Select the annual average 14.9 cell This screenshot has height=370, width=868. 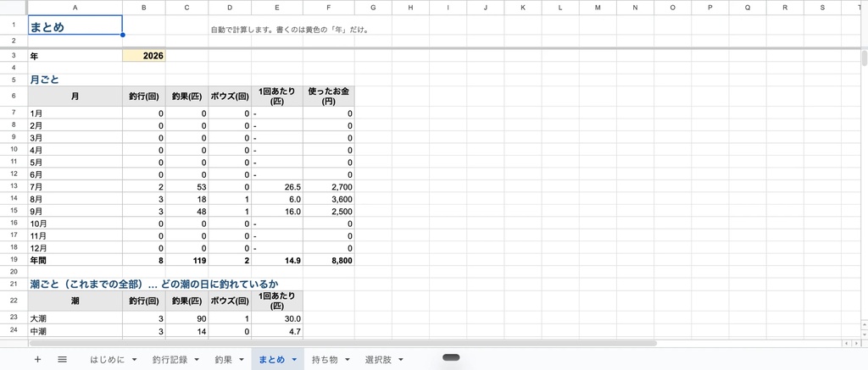pyautogui.click(x=277, y=260)
